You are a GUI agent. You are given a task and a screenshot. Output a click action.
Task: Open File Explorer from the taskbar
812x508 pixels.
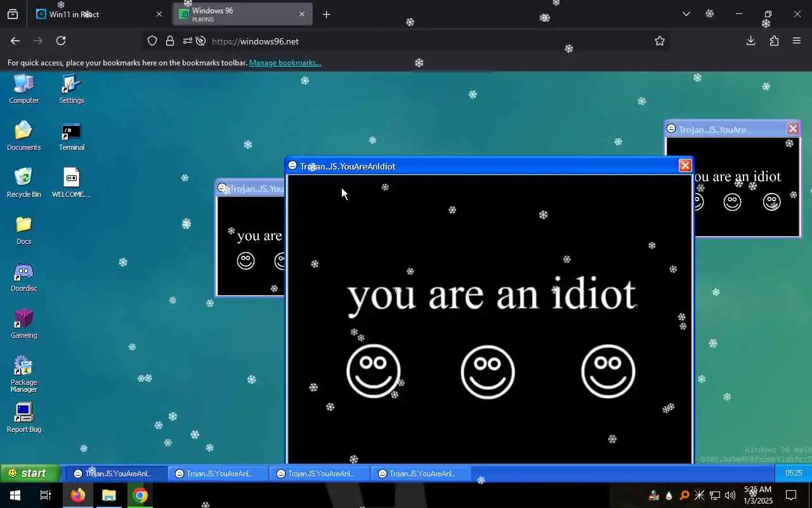(x=109, y=495)
